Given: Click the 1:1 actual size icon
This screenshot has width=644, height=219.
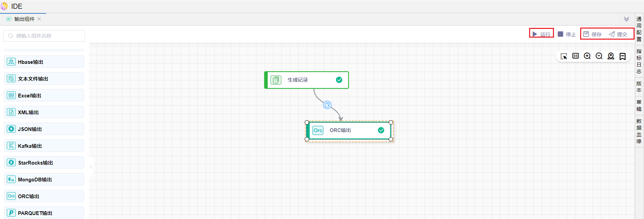Looking at the screenshot, I should pyautogui.click(x=575, y=56).
